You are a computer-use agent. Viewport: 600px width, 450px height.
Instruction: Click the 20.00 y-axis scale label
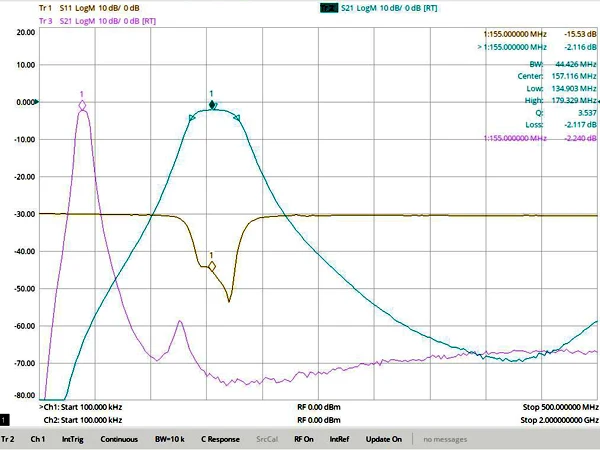click(26, 32)
